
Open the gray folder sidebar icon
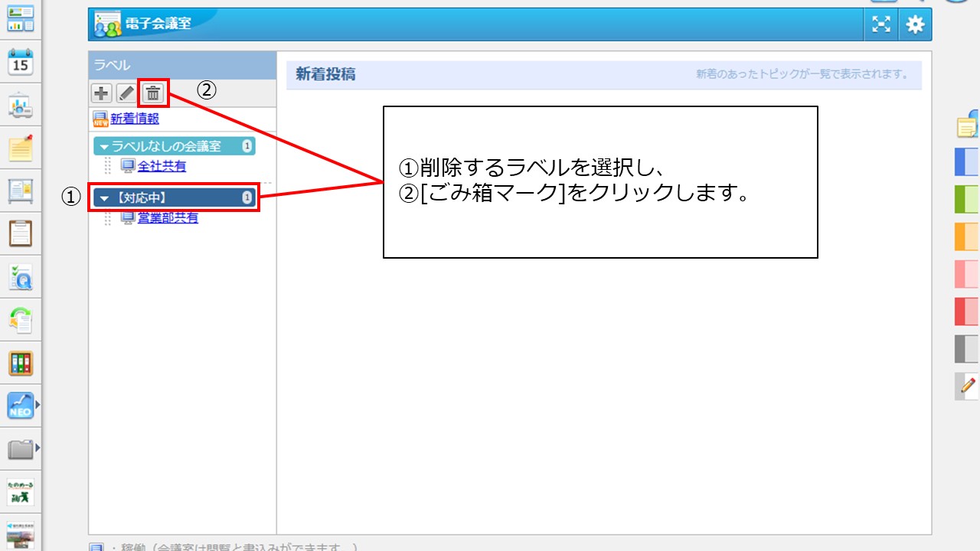click(x=20, y=448)
